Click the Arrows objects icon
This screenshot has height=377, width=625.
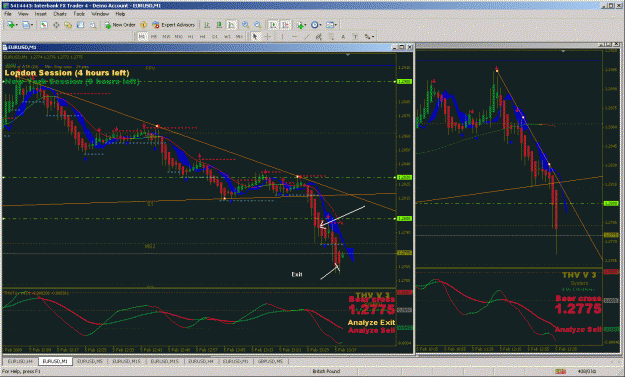[x=368, y=37]
